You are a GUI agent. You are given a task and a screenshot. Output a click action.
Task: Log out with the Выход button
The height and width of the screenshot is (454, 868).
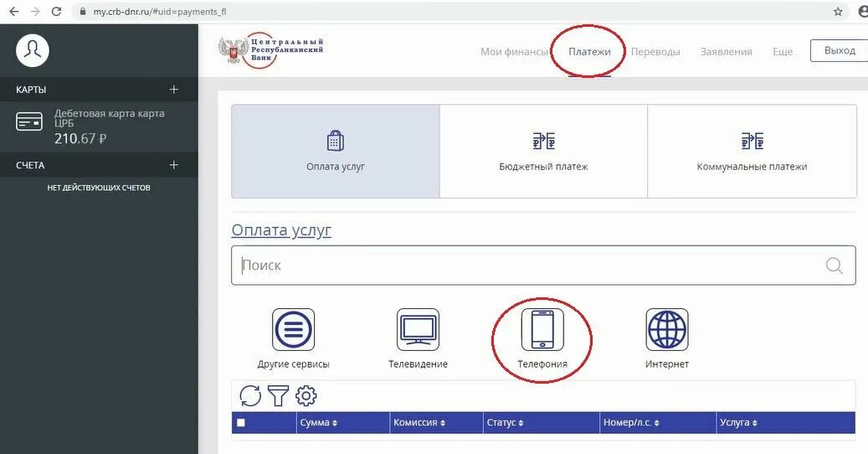click(840, 50)
